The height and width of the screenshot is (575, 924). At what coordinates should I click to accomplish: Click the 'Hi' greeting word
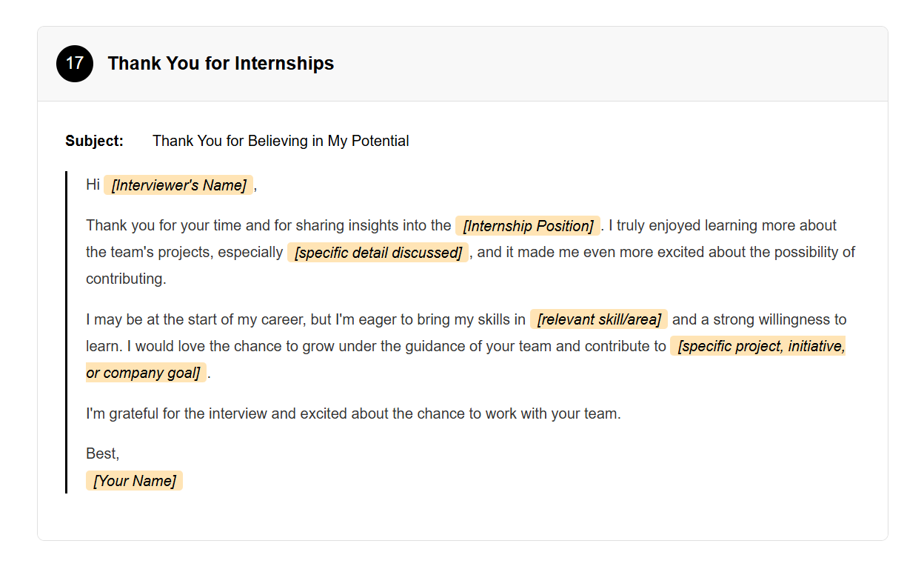pos(93,185)
